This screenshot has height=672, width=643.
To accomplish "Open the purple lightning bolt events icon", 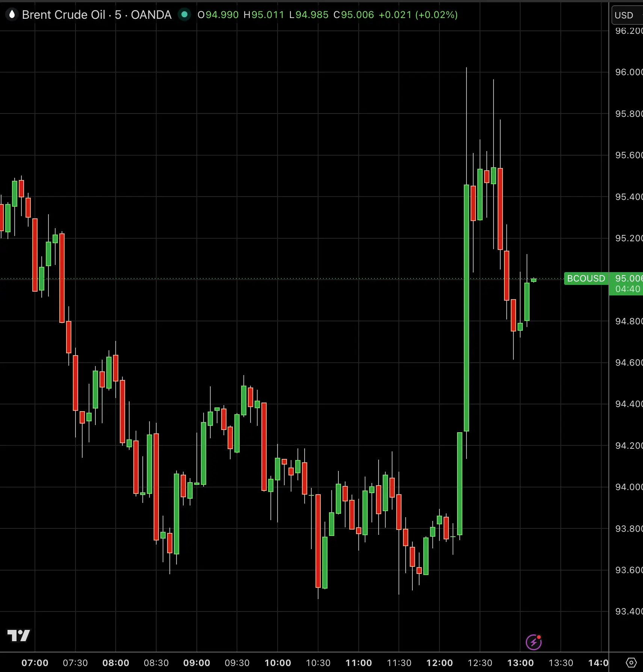I will point(534,642).
